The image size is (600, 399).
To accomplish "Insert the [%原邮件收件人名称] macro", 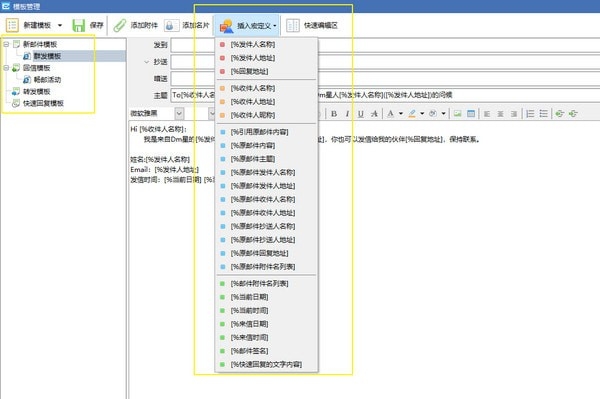I will (x=267, y=199).
